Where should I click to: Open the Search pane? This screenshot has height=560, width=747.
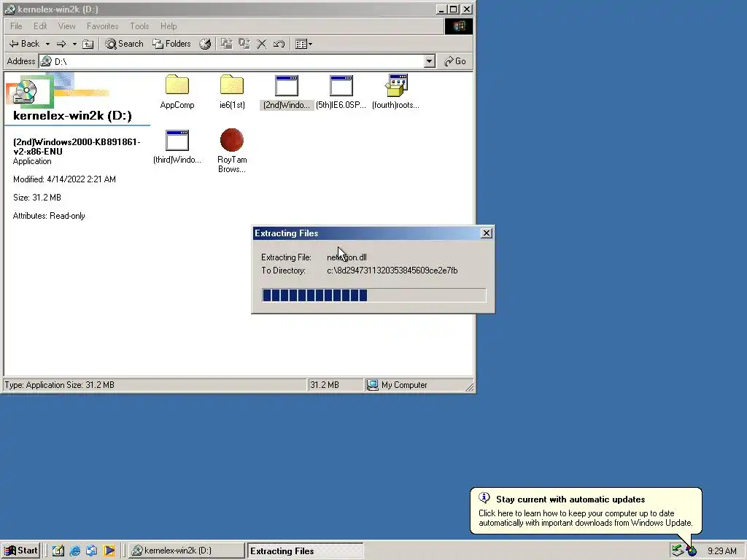(124, 44)
